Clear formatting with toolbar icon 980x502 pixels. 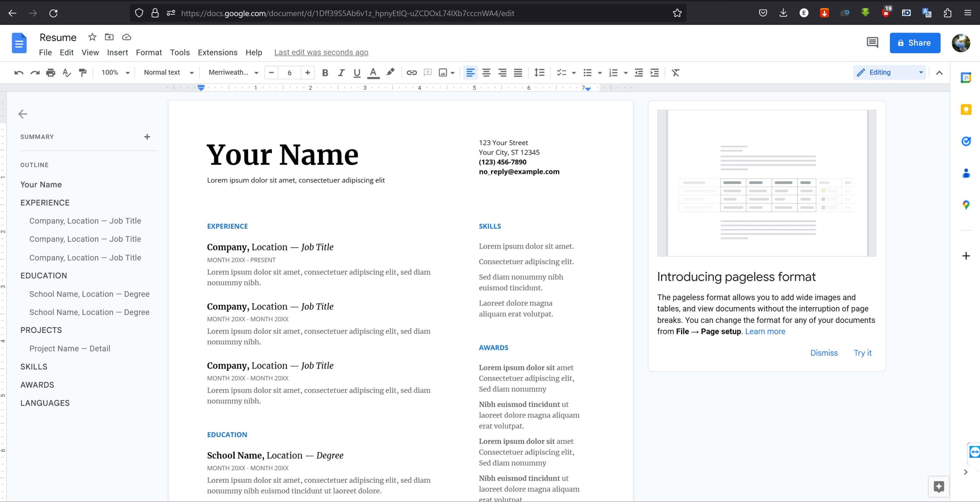pyautogui.click(x=676, y=73)
